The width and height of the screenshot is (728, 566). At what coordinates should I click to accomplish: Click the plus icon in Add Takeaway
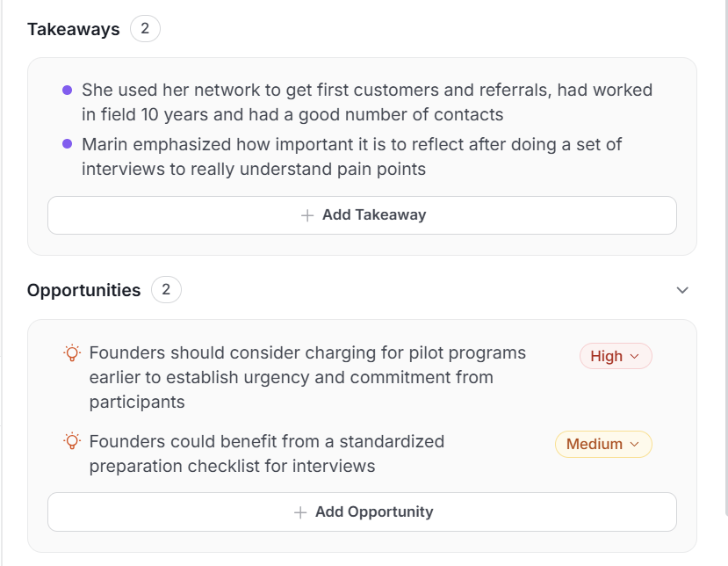(307, 215)
